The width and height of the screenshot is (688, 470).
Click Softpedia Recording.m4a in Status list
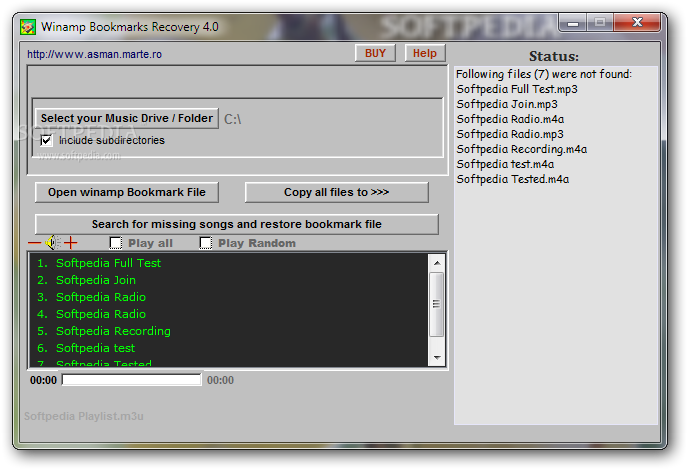522,149
